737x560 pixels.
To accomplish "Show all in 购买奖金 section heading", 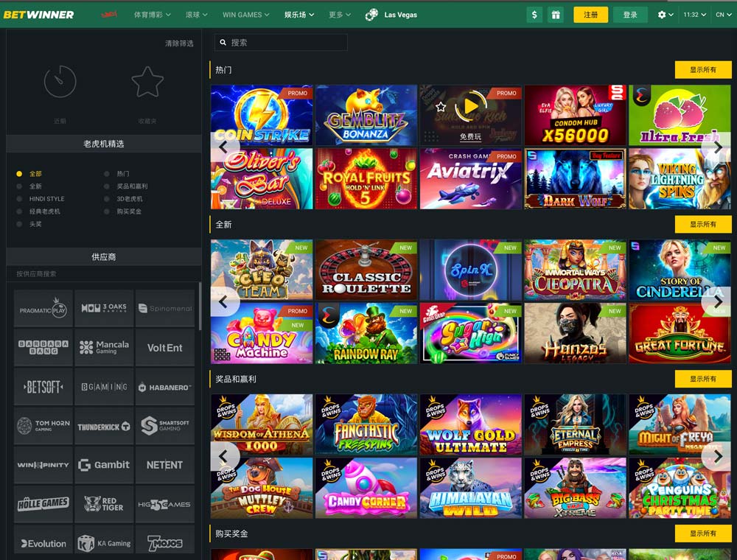I will click(703, 533).
